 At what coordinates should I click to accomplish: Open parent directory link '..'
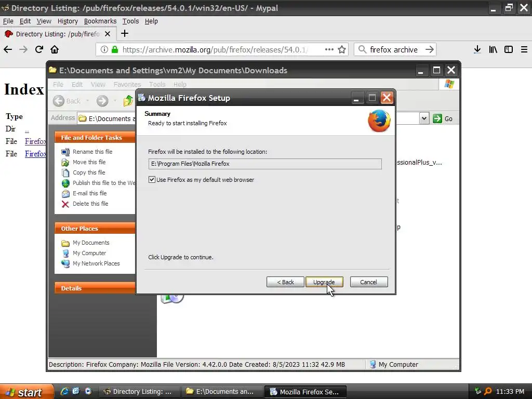27,129
